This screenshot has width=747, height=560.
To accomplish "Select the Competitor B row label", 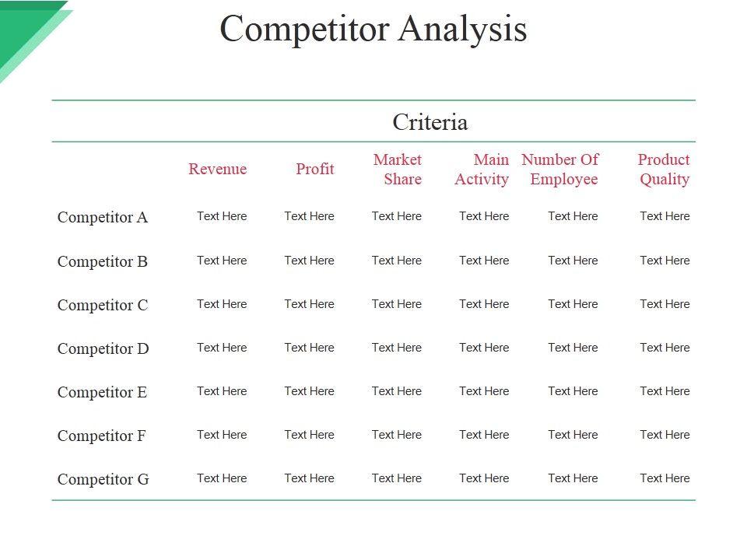I will [x=102, y=261].
